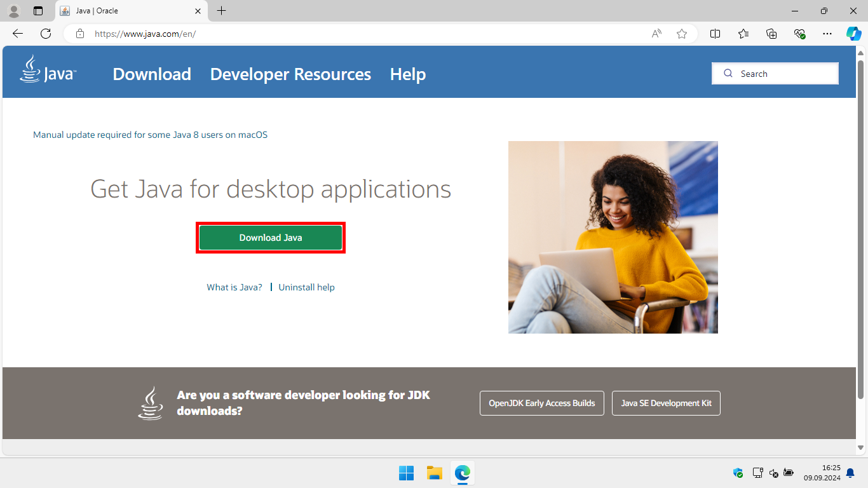The height and width of the screenshot is (488, 868).
Task: Open the What is Java? link
Action: coord(234,287)
